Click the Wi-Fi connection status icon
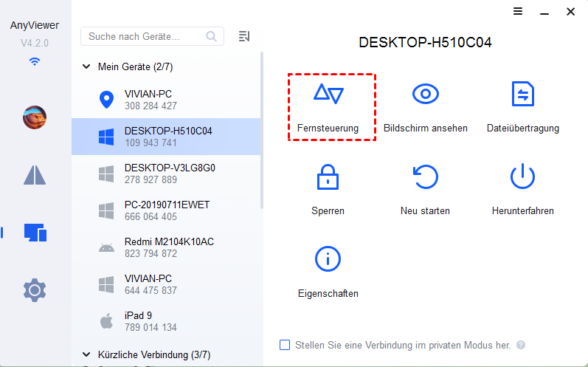The image size is (588, 367). [35, 61]
